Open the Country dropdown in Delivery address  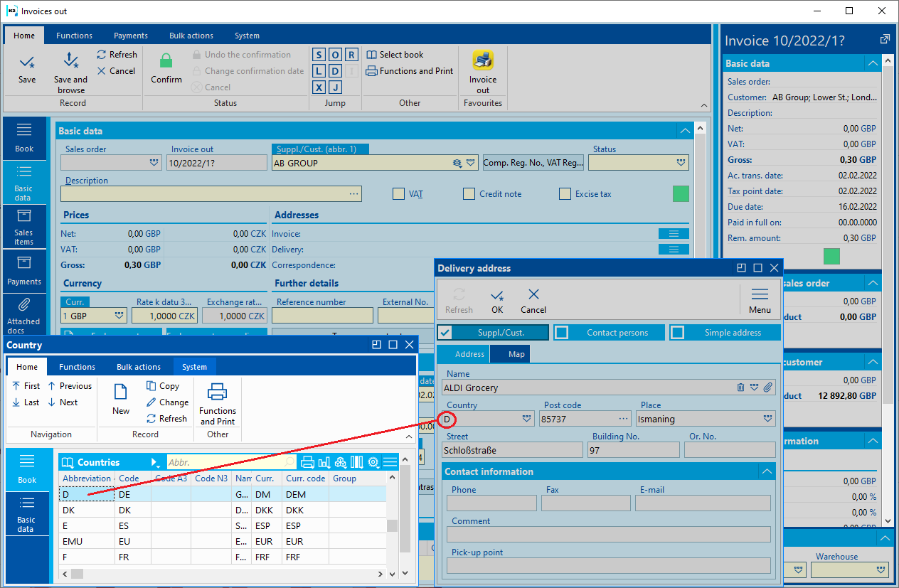527,419
